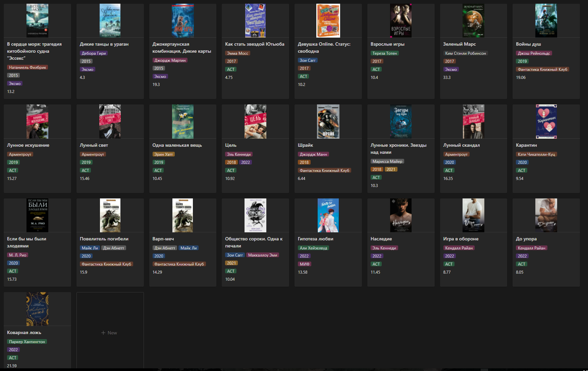Viewport: 588px width, 371px height.
Task: Click the "4.75" value under Эмма Мосс
Action: click(x=229, y=78)
